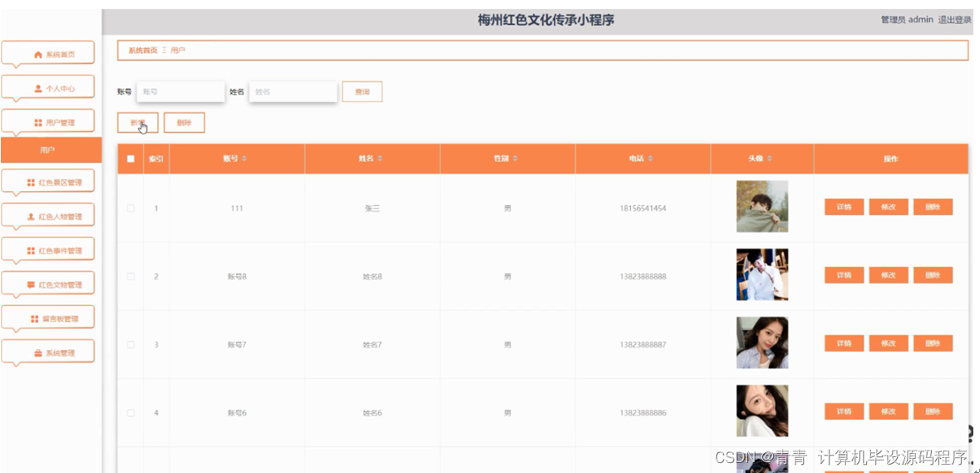Screen dimensions: 980x473
Task: Click 修改 for 账号6
Action: (x=889, y=411)
